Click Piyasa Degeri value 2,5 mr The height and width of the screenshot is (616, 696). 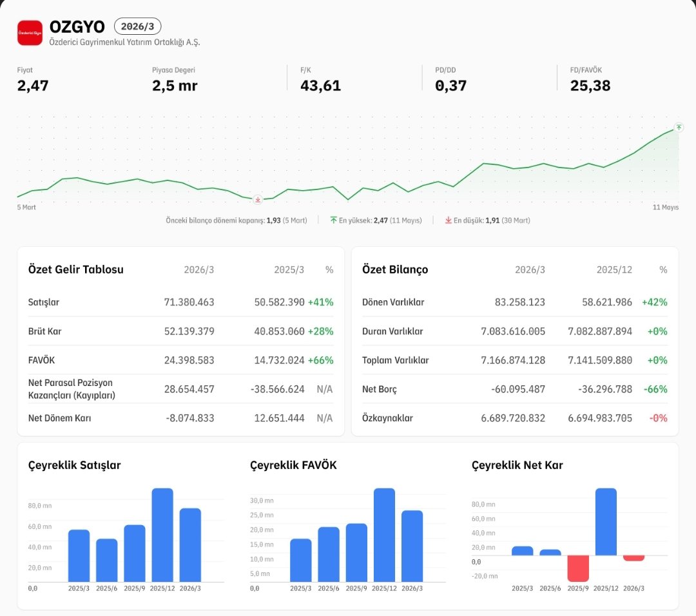[x=175, y=85]
